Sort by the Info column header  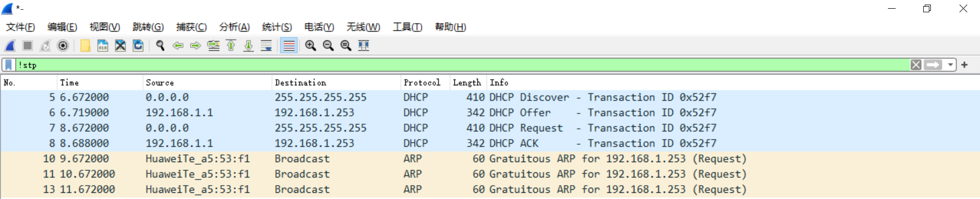coord(733,82)
